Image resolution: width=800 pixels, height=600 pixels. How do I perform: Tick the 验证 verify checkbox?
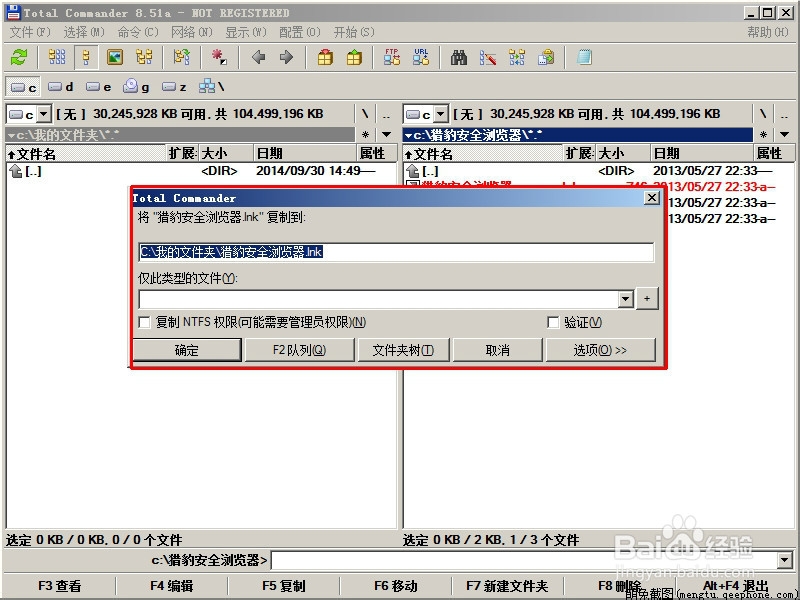tap(553, 322)
